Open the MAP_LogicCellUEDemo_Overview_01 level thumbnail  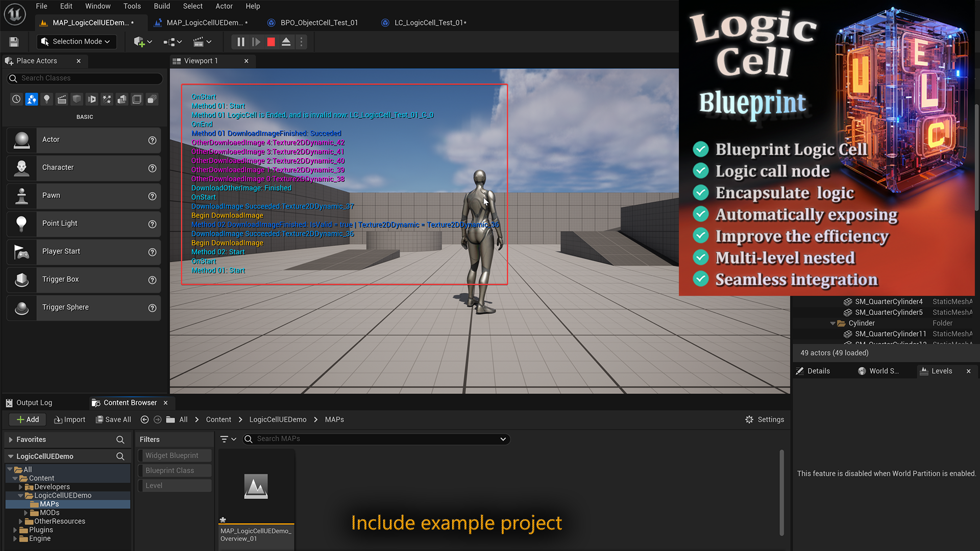click(256, 486)
